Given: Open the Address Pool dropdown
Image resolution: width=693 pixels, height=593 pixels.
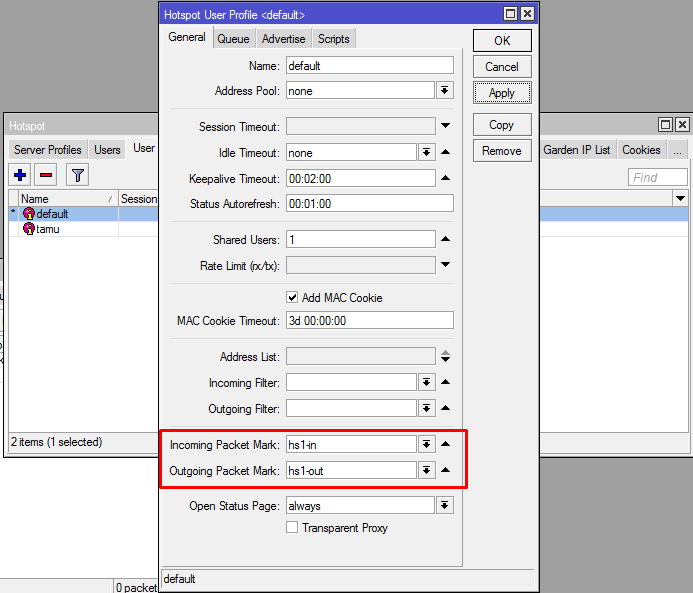Looking at the screenshot, I should [x=445, y=91].
